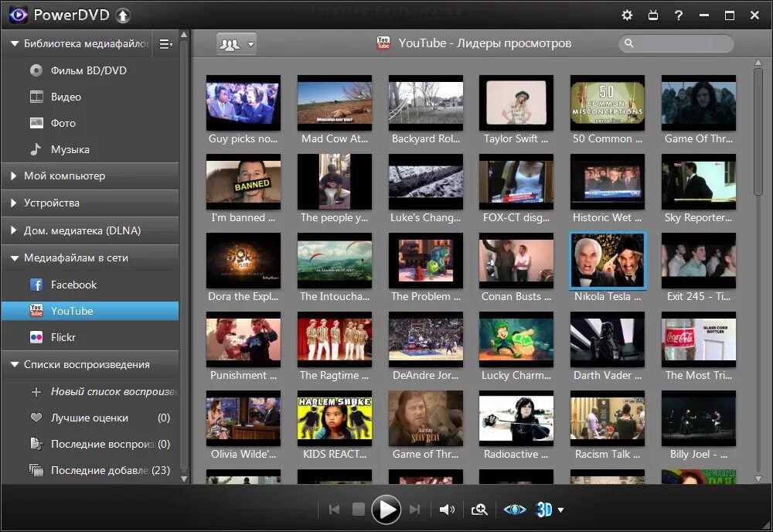The height and width of the screenshot is (532, 773).
Task: Select Фильм BD/DVD in the library
Action: 89,70
